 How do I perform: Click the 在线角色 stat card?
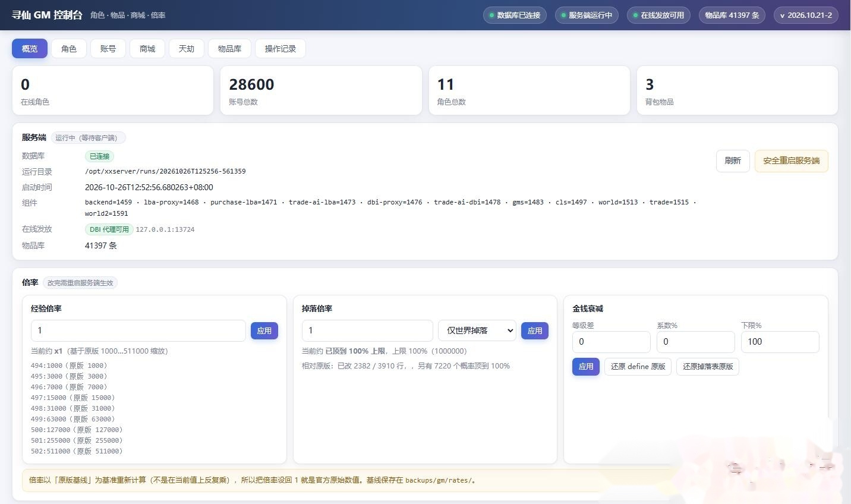coord(113,90)
